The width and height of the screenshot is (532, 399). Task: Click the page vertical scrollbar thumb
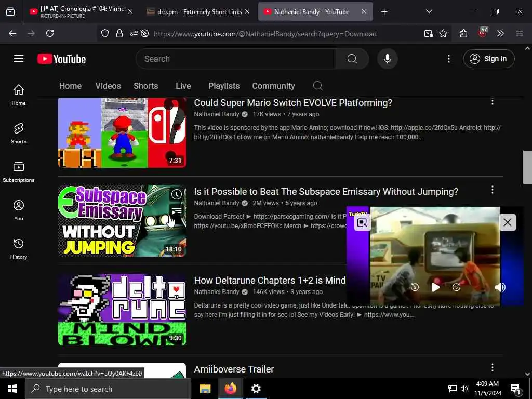[527, 167]
